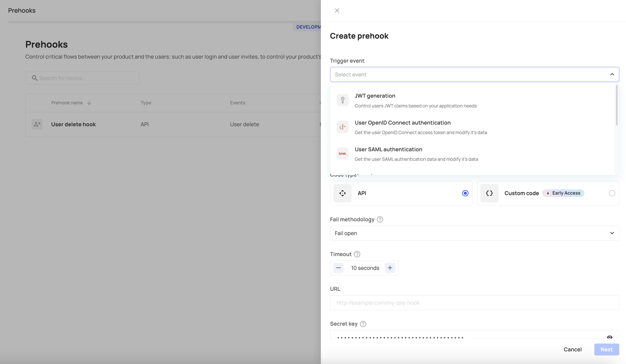Select the User OpenID Connect authentication event
Viewport: 626px width, 364px height.
pos(474,126)
